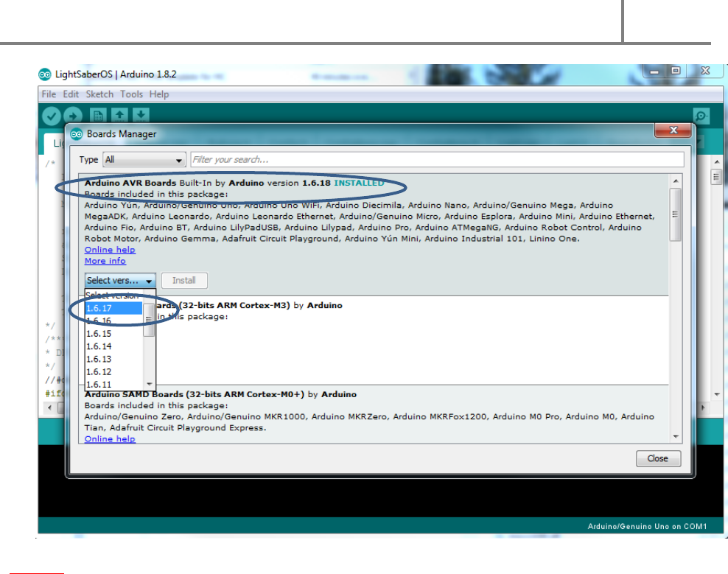Open the Sketch menu
Image resolution: width=728 pixels, height=574 pixels.
(x=99, y=94)
